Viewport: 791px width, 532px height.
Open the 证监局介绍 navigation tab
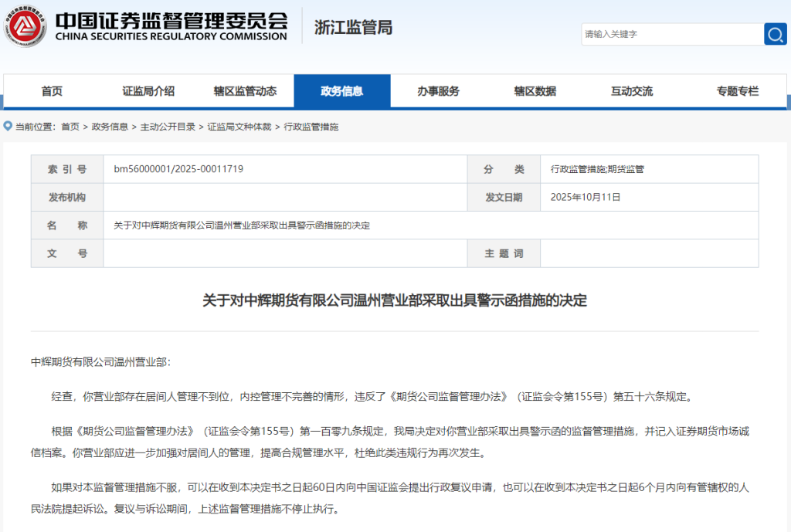tap(148, 91)
